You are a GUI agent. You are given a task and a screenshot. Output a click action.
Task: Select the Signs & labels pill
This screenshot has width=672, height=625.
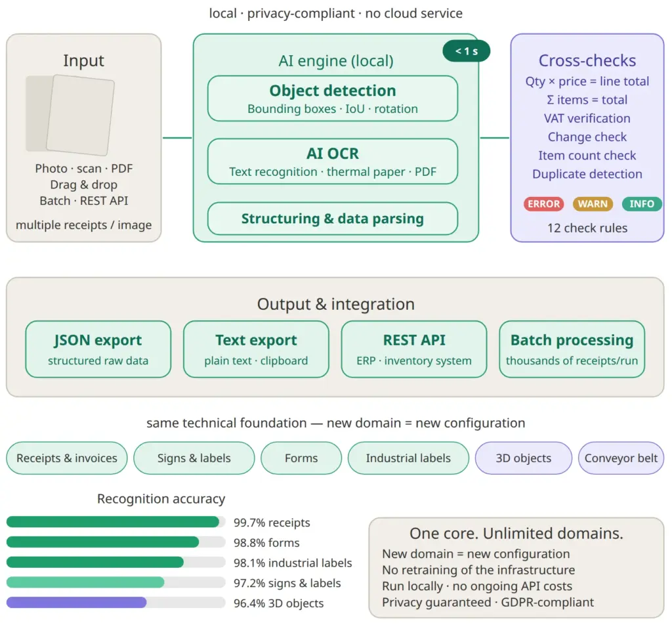[194, 458]
